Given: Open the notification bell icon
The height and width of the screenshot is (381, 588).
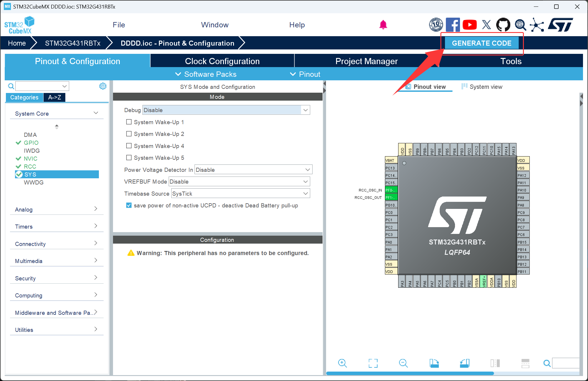Looking at the screenshot, I should (383, 25).
